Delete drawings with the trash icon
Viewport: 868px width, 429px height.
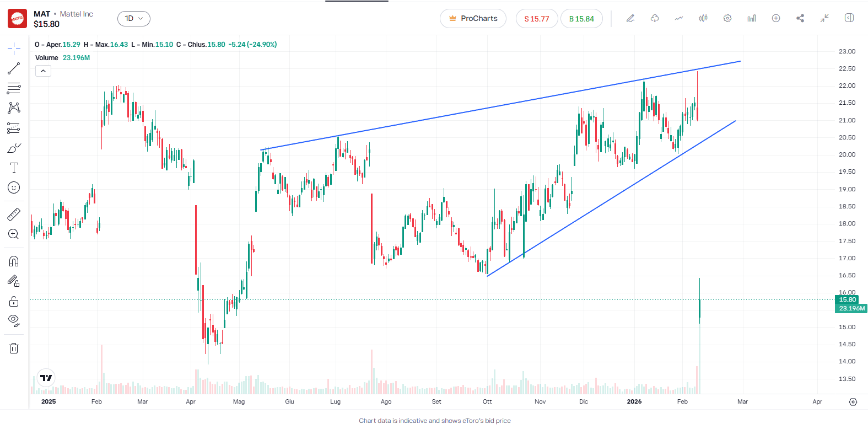pyautogui.click(x=14, y=348)
